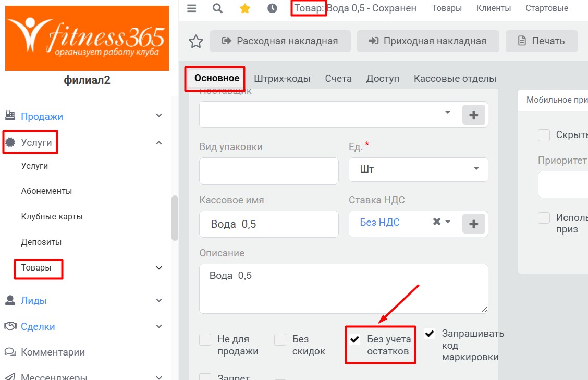Open history clock icon

272,8
